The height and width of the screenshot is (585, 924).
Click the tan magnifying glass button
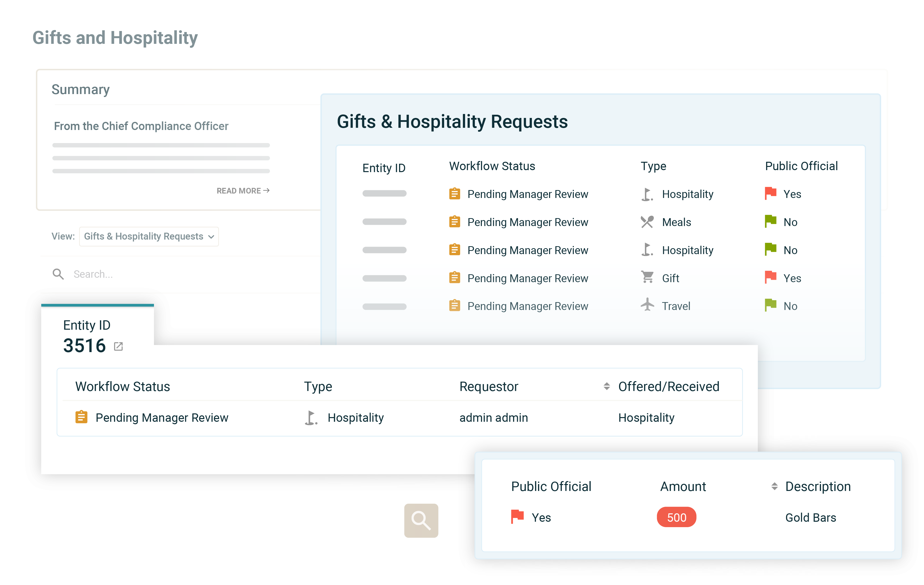click(421, 520)
